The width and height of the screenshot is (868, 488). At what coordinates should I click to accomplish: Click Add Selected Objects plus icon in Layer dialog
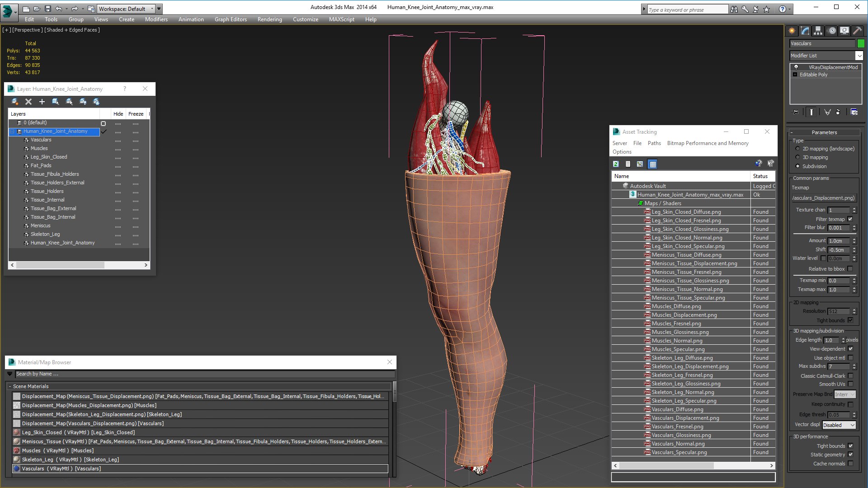tap(42, 102)
